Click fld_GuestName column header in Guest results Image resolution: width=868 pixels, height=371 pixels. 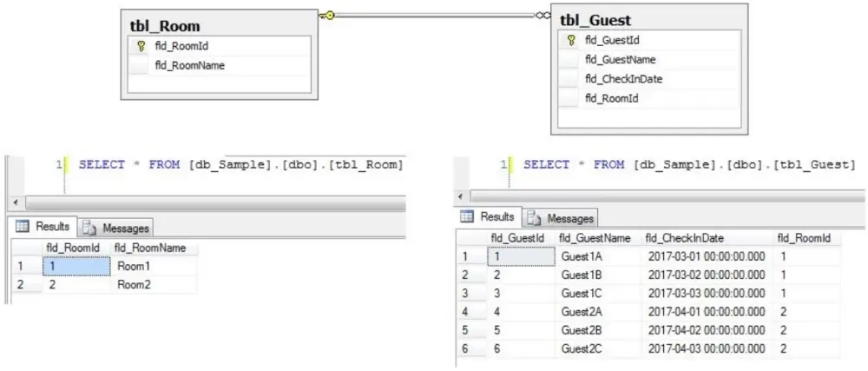click(598, 238)
